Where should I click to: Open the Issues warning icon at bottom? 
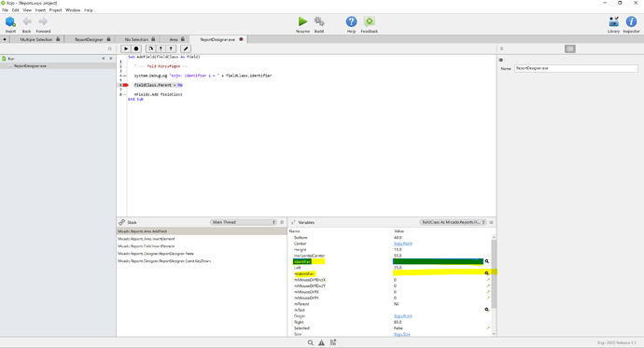(322, 342)
